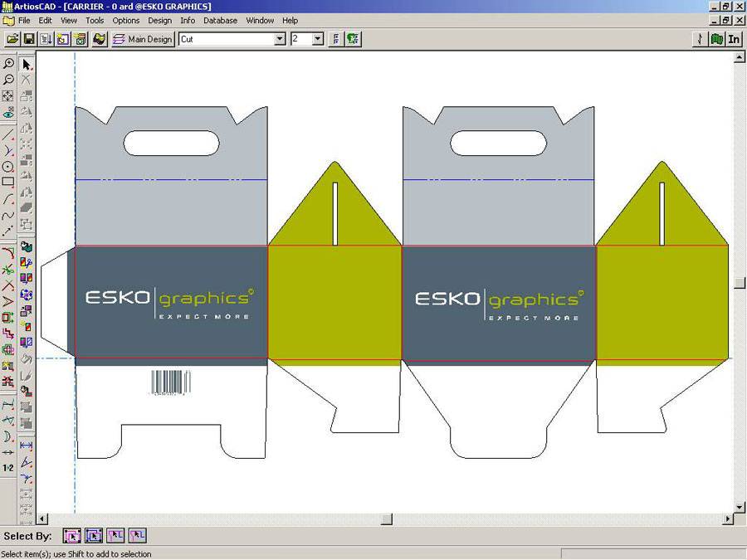Click the first Select By mode button

click(71, 536)
